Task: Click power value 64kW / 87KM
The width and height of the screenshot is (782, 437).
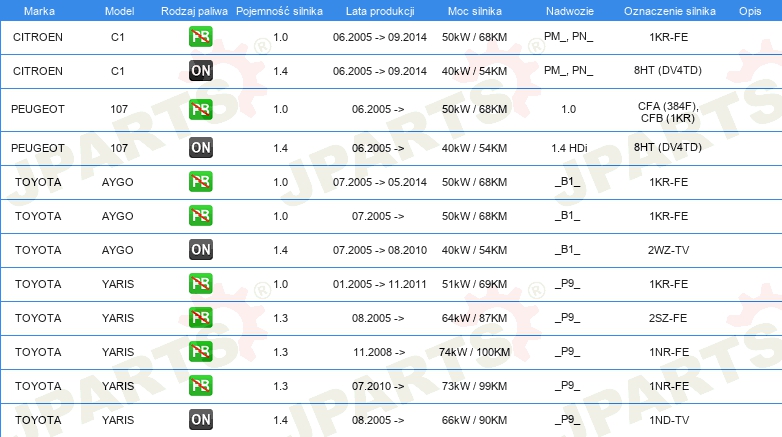Action: tap(474, 318)
